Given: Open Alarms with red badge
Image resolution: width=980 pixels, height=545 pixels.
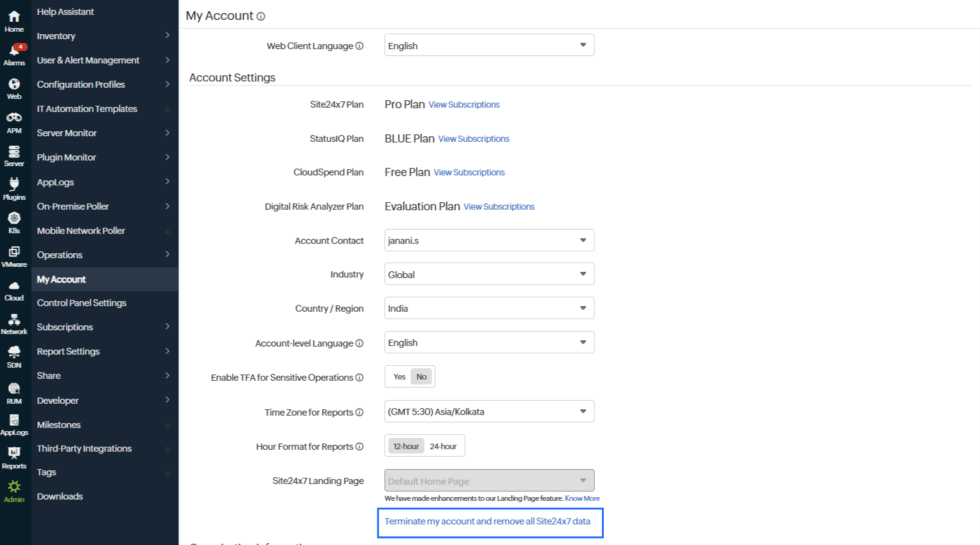Looking at the screenshot, I should coord(14,54).
